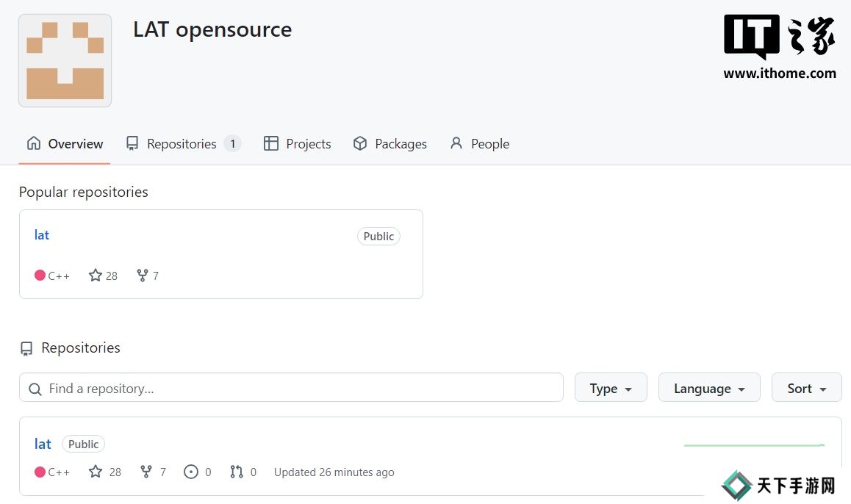Image resolution: width=851 pixels, height=504 pixels.
Task: Open the Projects tab
Action: click(x=298, y=144)
